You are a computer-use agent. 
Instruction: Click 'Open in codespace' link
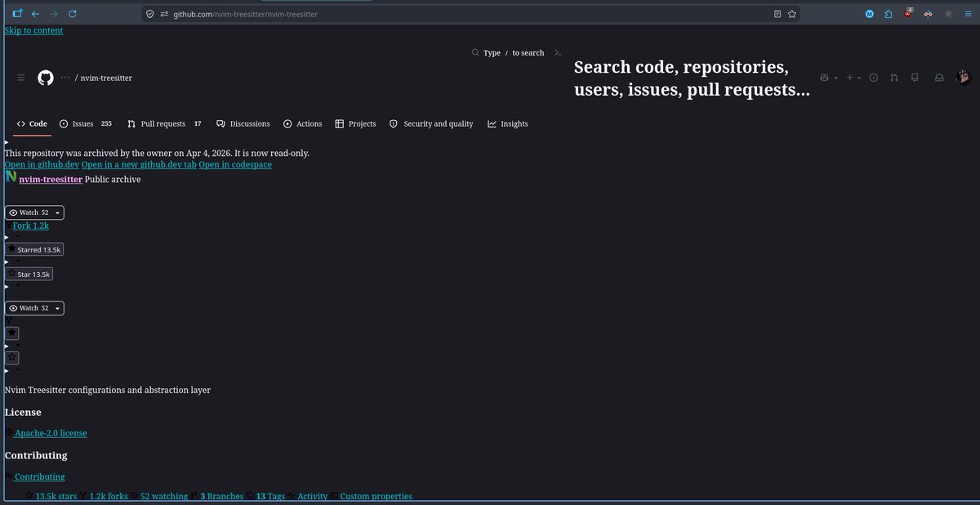pos(235,164)
